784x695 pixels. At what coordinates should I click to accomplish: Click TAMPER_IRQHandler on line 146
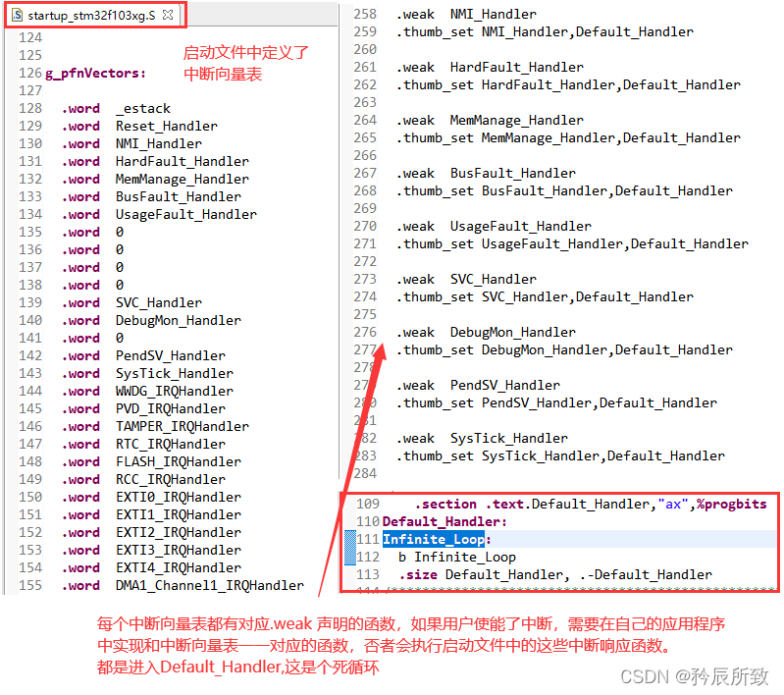point(182,426)
